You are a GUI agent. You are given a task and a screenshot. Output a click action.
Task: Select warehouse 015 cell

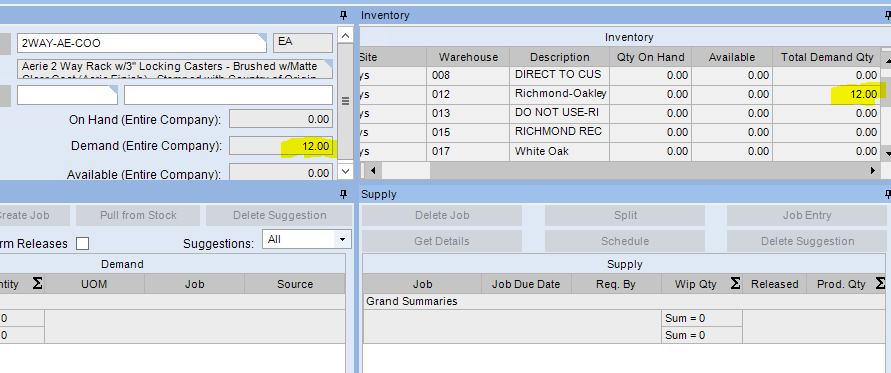pos(468,132)
